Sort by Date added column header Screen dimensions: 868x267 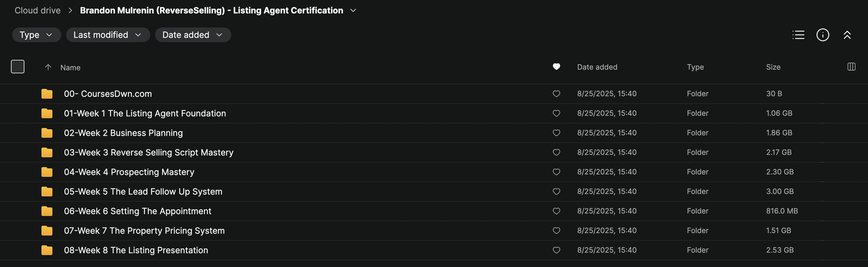[597, 67]
